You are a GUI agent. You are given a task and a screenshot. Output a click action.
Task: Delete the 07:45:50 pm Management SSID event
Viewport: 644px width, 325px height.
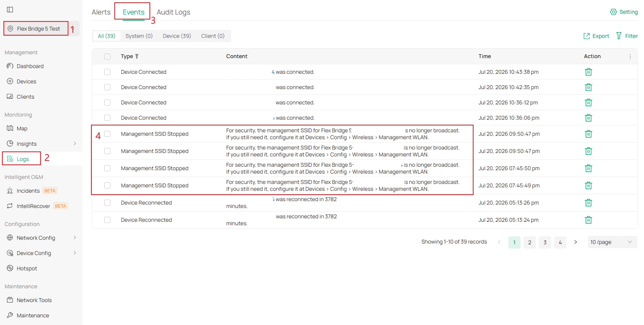[588, 168]
